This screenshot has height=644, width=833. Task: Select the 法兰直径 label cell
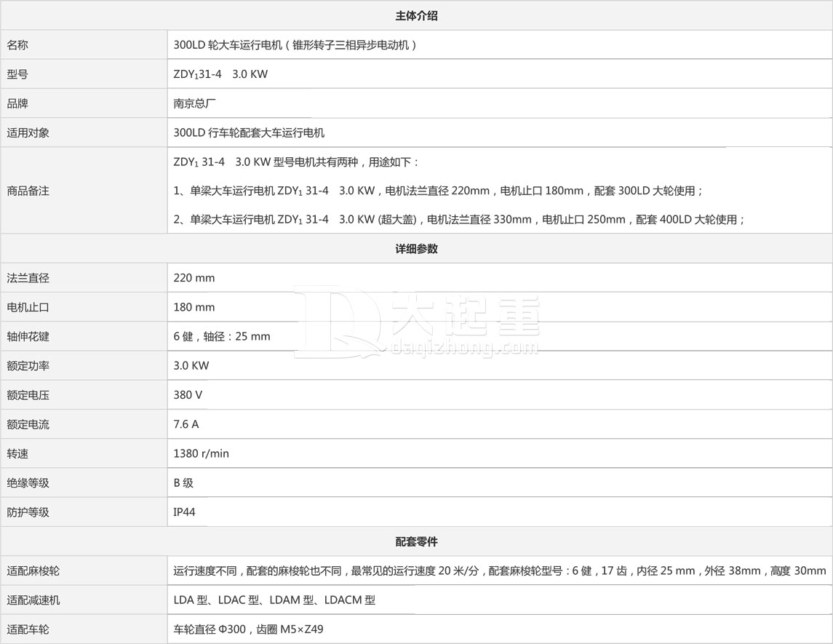(x=84, y=277)
